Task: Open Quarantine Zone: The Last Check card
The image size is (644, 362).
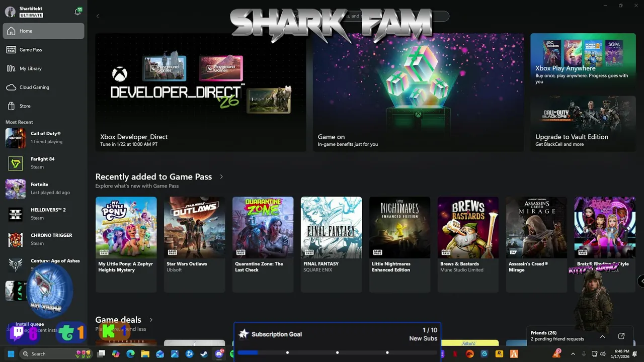Action: tap(263, 244)
